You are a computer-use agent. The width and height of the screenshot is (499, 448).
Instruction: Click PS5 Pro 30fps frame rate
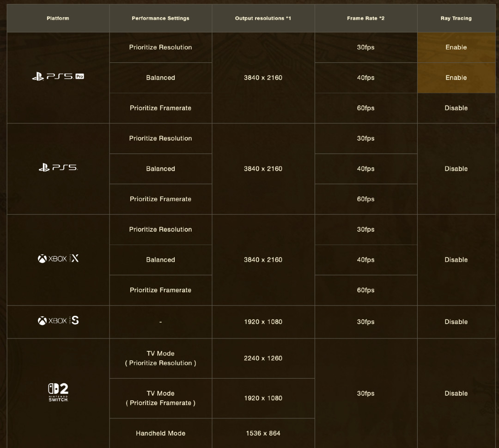click(365, 47)
